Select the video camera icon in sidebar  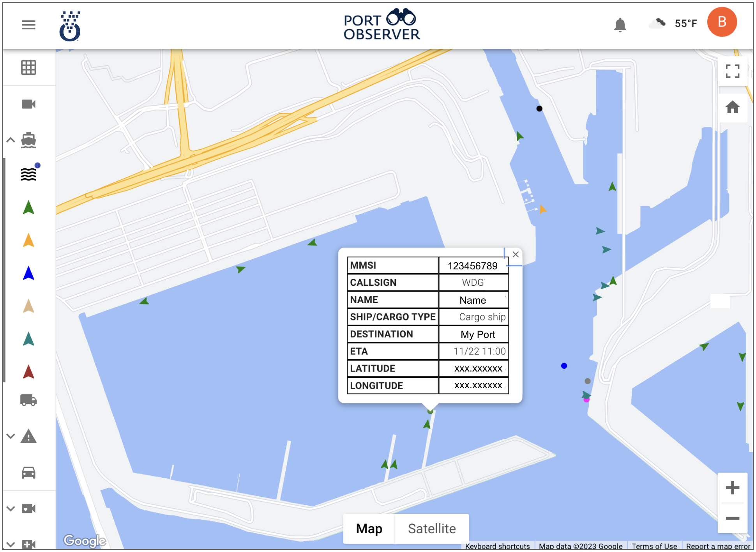(x=28, y=104)
